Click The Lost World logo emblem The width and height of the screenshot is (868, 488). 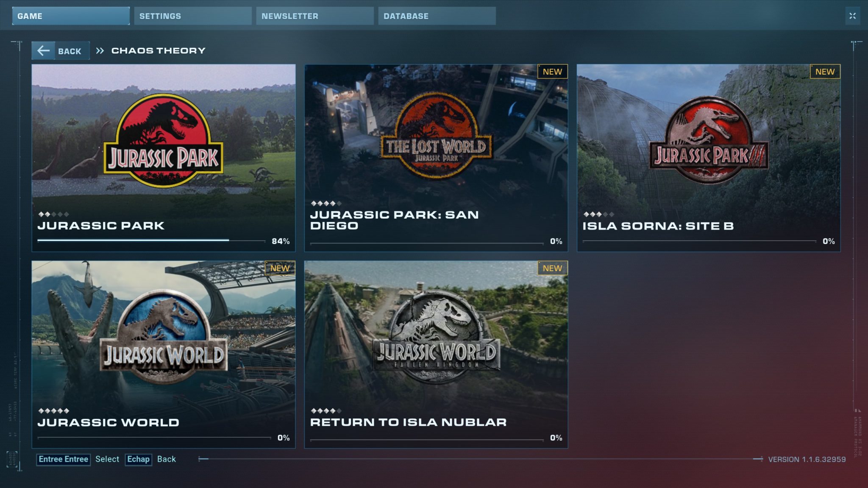[436, 137]
